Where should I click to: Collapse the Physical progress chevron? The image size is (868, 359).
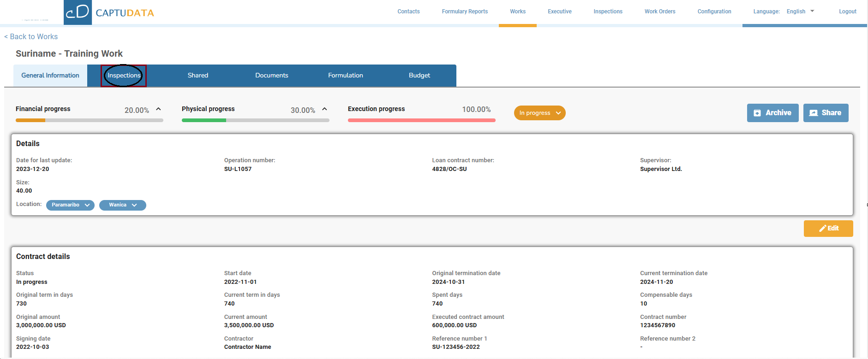click(324, 109)
